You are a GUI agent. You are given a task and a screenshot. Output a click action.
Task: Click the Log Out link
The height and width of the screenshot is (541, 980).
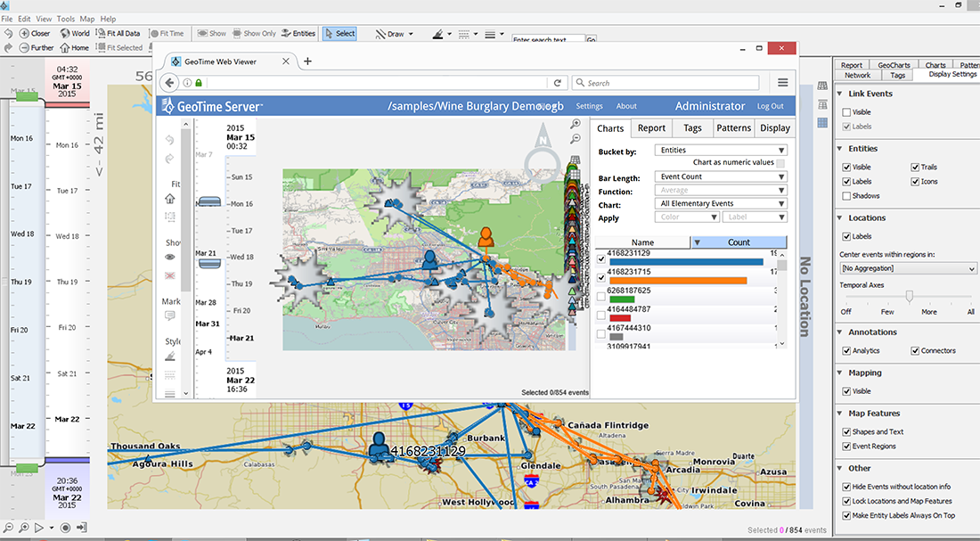tap(770, 106)
